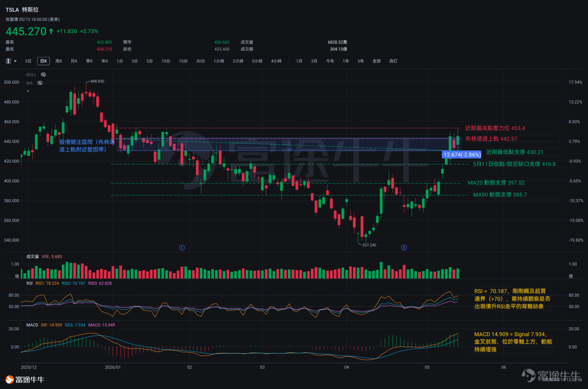Click the -12.674(-2.86%) measurement tag
Image resolution: width=588 pixels, height=389 pixels.
[461, 155]
